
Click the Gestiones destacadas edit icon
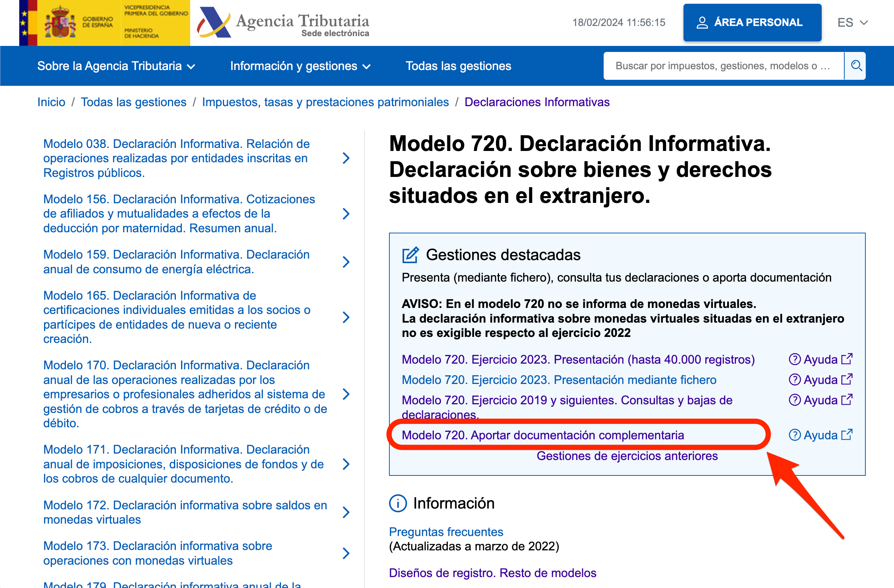click(x=410, y=255)
